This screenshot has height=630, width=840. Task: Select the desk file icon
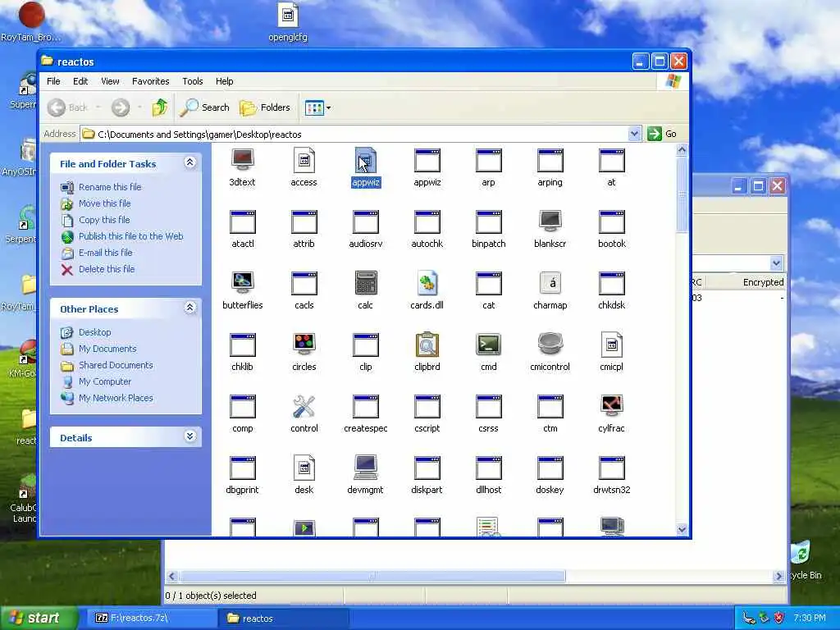coord(304,467)
